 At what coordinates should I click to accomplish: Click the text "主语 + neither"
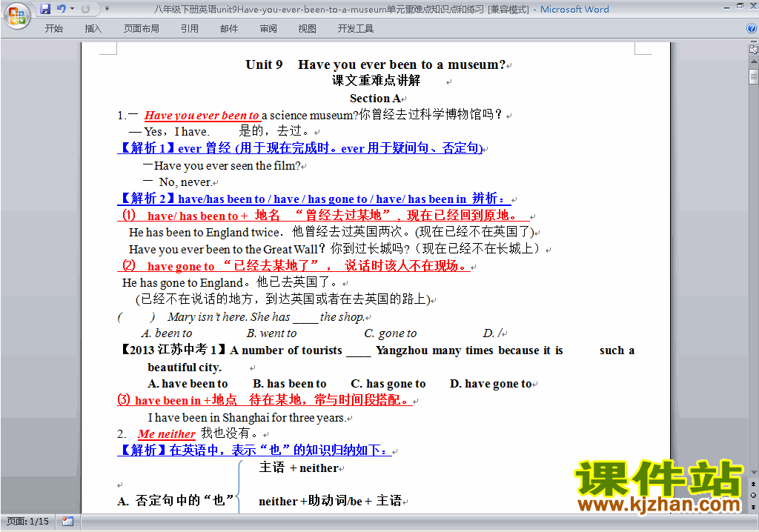[x=299, y=468]
